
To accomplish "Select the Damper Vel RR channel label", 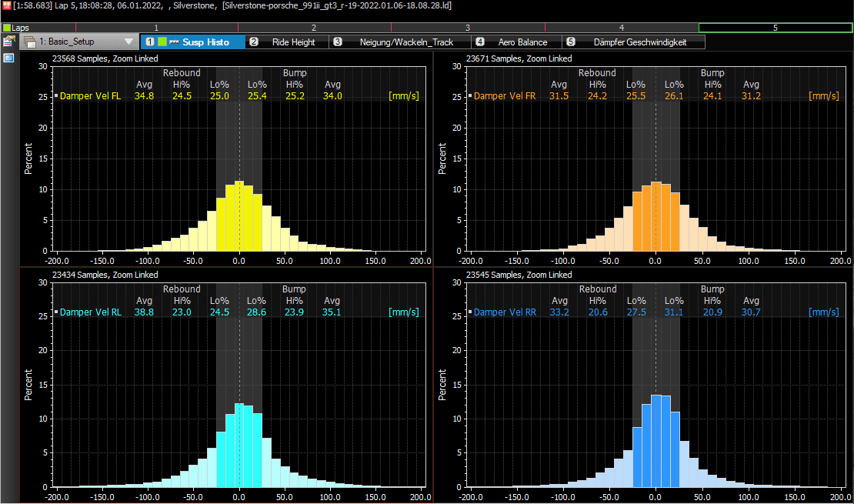I will pos(505,312).
